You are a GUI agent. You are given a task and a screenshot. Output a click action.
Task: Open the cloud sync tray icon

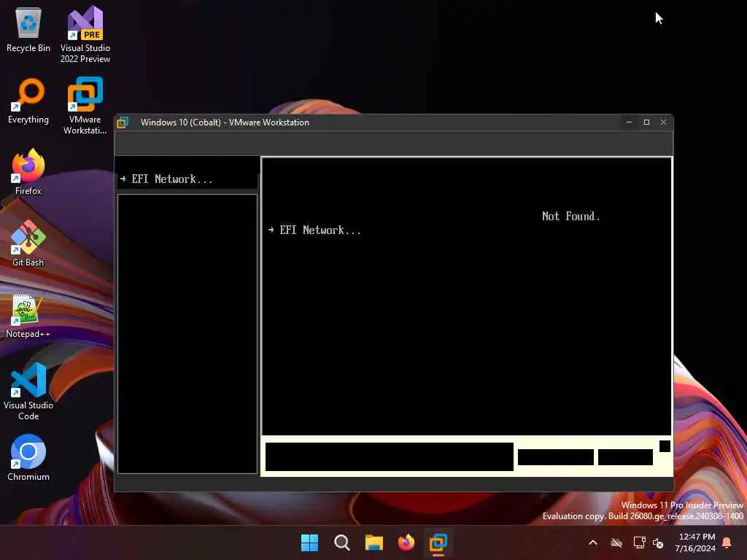click(616, 542)
